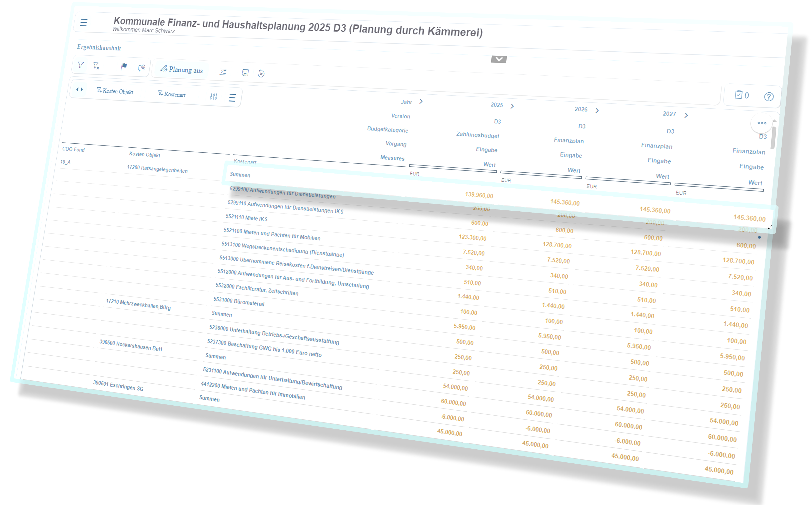Expand the Jahr chevron
Viewport: 812px width, 505px height.
pos(421,102)
